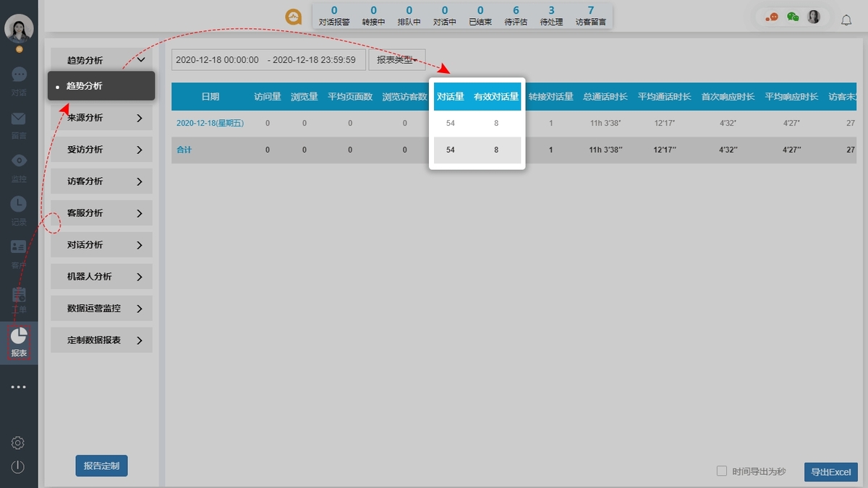Expand the 机器人分析 category
The image size is (868, 488).
coord(101,277)
